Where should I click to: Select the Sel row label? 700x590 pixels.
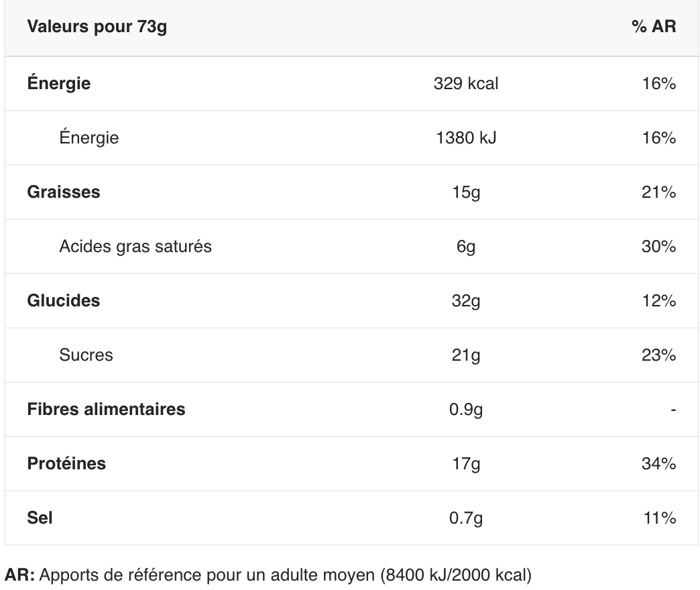click(40, 518)
